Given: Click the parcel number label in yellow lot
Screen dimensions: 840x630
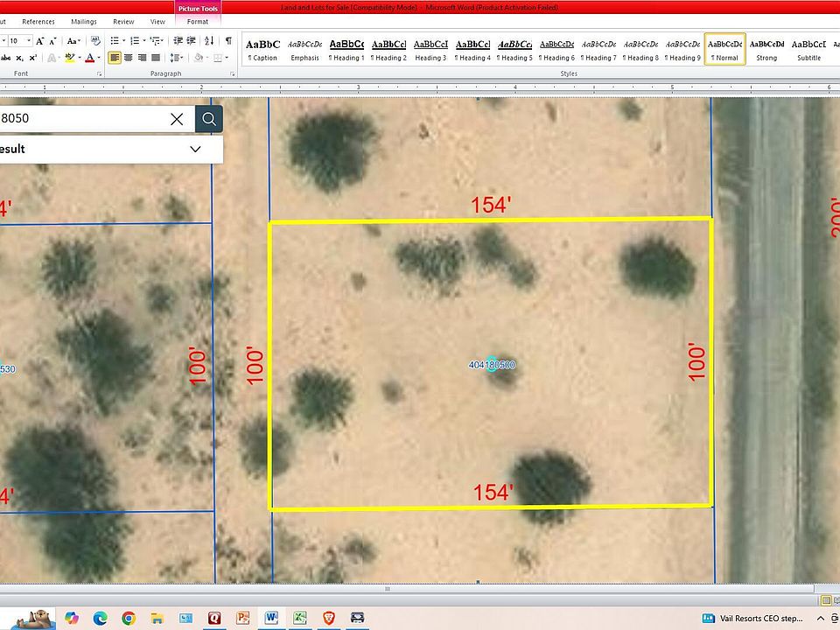Looking at the screenshot, I should [492, 365].
